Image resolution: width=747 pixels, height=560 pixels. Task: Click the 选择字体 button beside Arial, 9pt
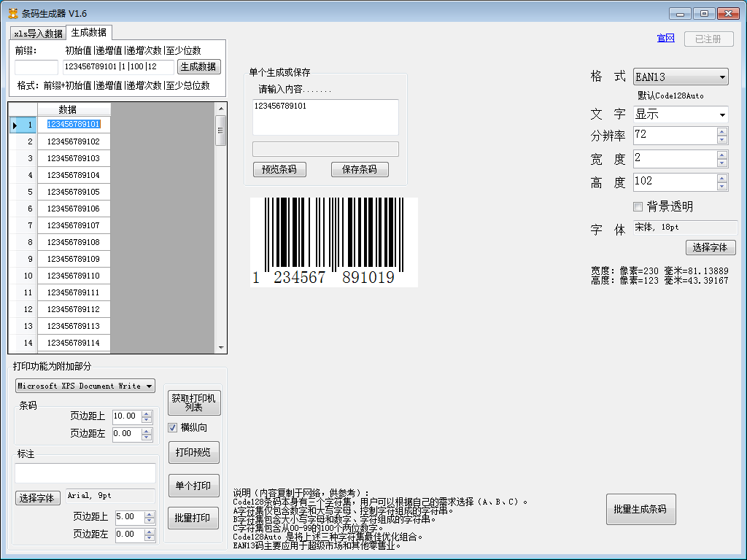(38, 498)
